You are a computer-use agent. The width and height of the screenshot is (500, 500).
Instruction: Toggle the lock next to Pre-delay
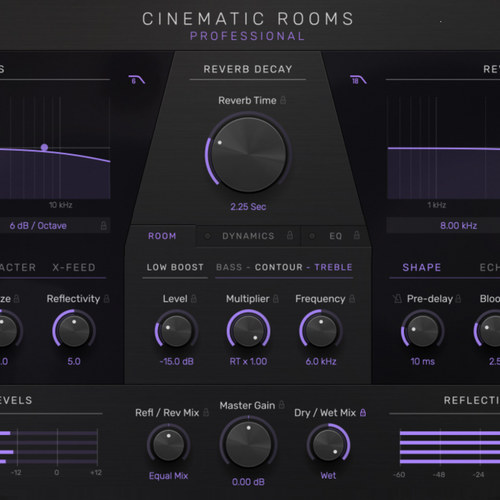pyautogui.click(x=459, y=298)
